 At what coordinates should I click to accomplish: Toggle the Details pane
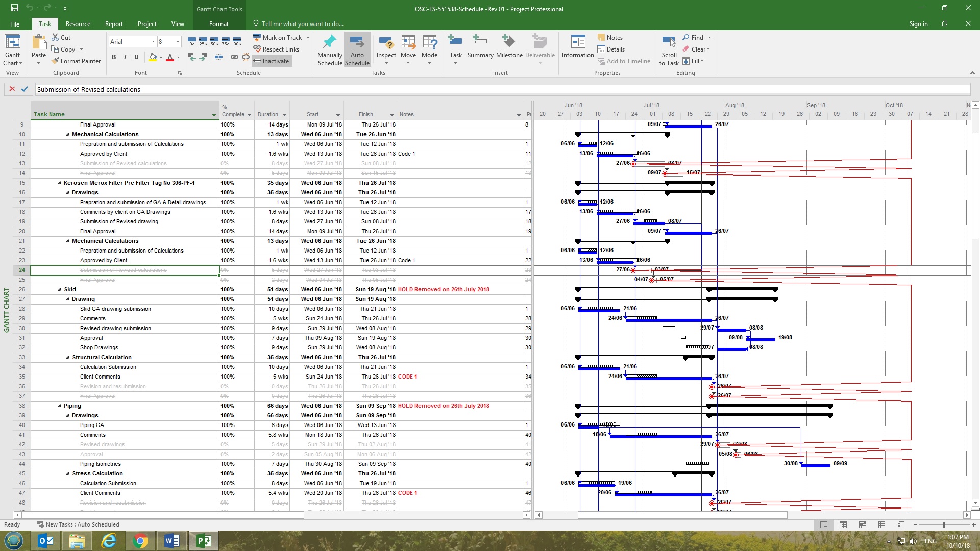coord(611,49)
